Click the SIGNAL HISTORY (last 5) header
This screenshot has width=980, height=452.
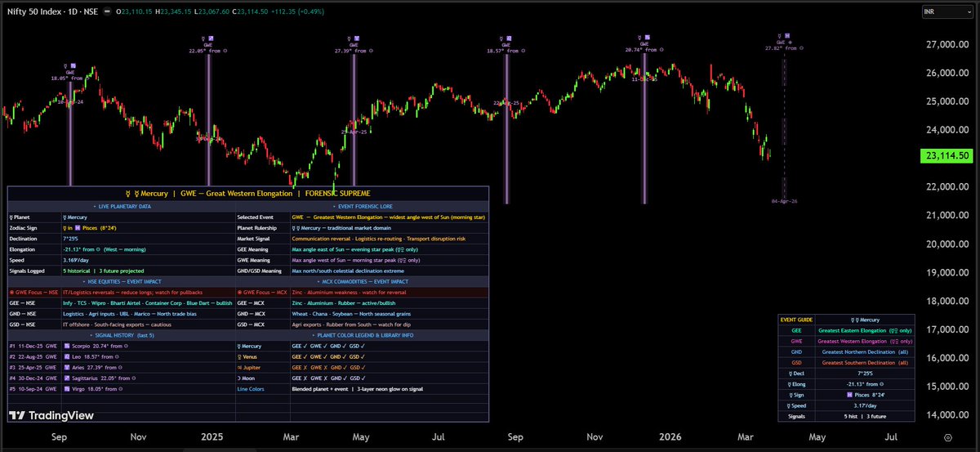pos(121,335)
